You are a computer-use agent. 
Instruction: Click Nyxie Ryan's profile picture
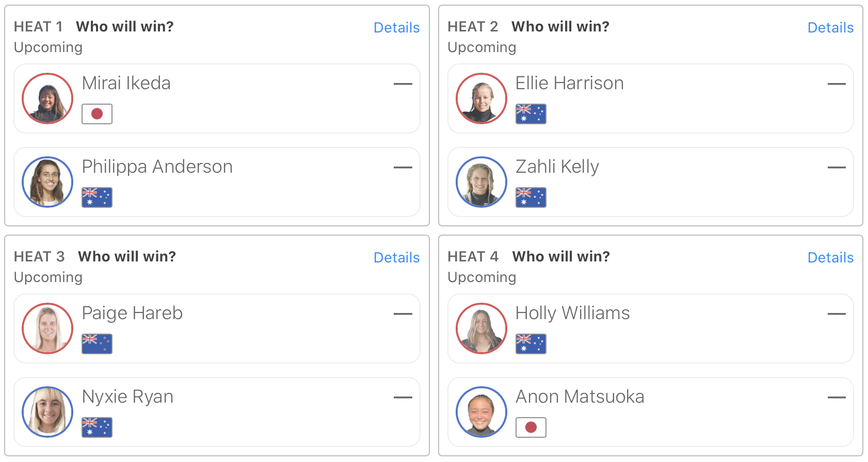pos(47,412)
